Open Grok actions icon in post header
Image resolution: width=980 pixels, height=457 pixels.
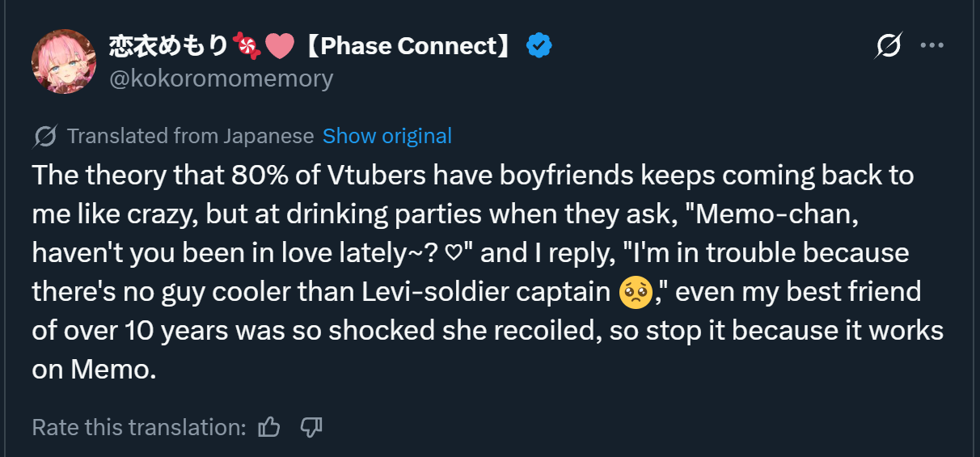[x=888, y=46]
